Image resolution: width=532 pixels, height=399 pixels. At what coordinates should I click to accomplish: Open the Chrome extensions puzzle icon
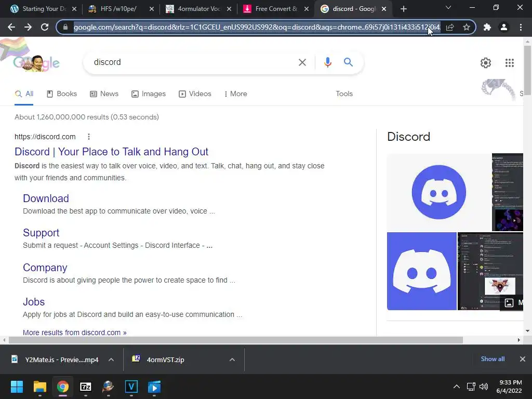coord(487,27)
